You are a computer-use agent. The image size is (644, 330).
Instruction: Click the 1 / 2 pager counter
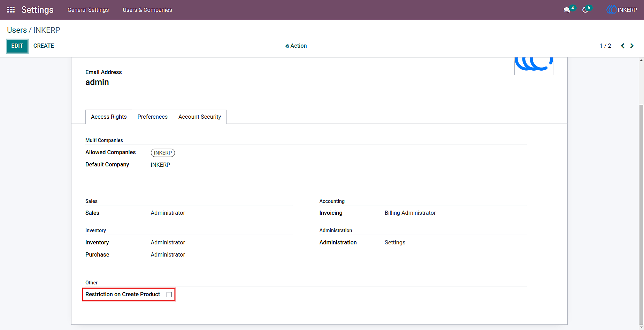(605, 46)
